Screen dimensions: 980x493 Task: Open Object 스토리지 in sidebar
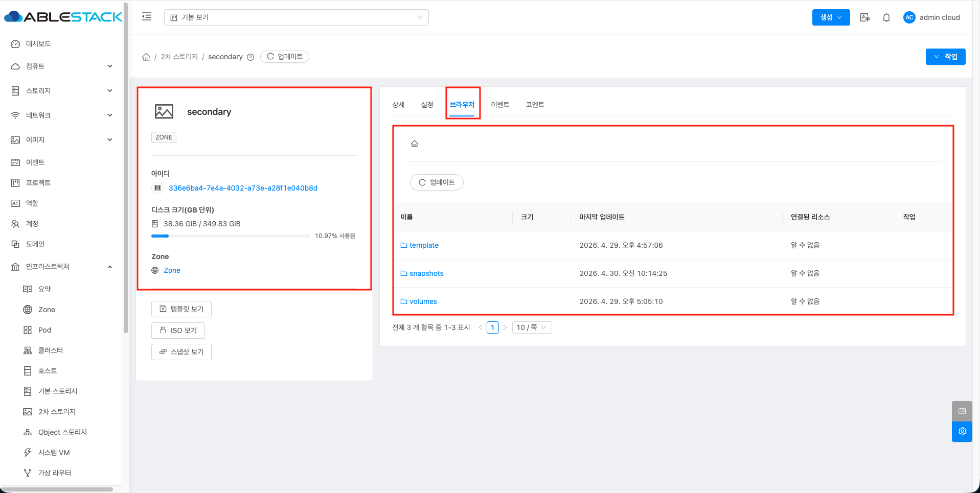pyautogui.click(x=62, y=432)
